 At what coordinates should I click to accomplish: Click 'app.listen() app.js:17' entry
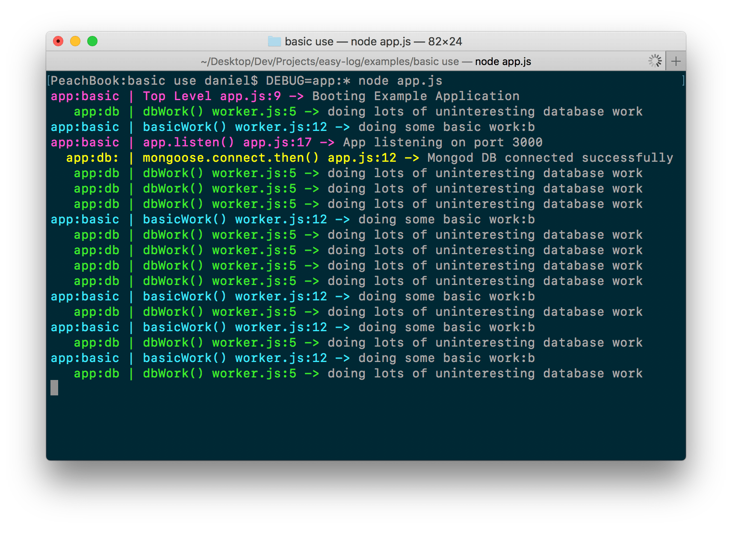click(x=227, y=142)
